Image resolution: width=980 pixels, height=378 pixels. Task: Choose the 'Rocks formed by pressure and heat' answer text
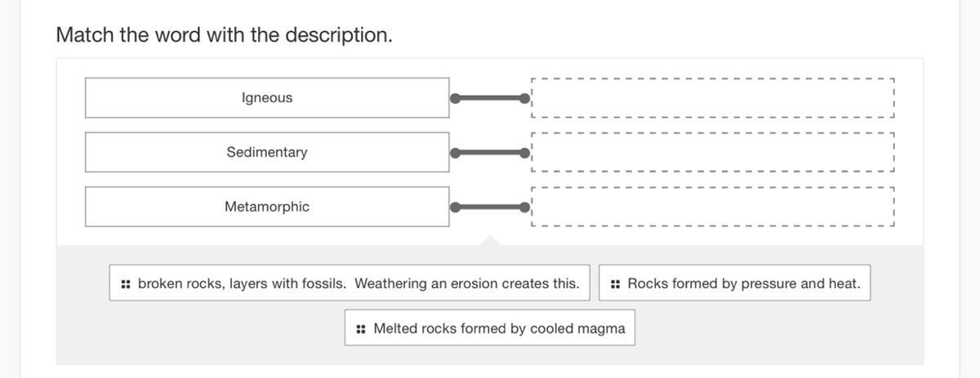point(744,284)
